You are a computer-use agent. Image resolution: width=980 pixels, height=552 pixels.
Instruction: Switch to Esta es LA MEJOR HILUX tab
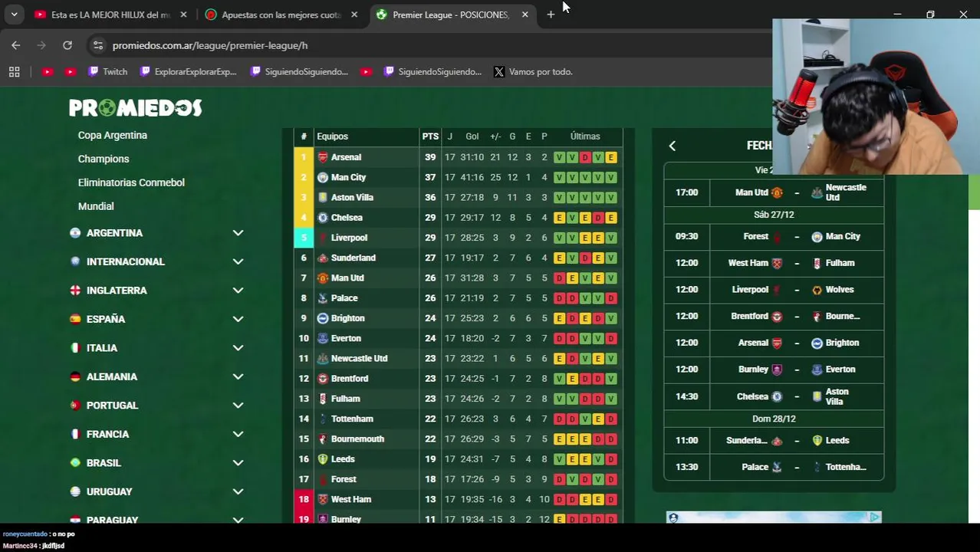coord(111,15)
